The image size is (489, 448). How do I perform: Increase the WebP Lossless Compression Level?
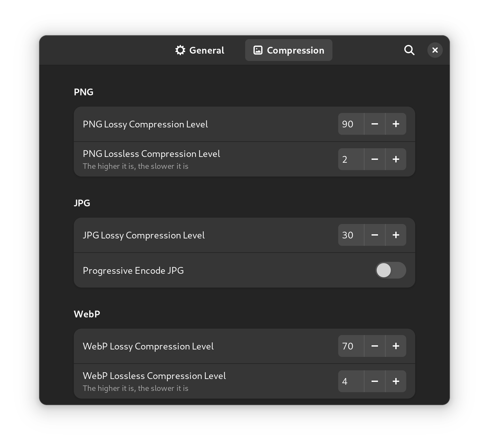396,381
